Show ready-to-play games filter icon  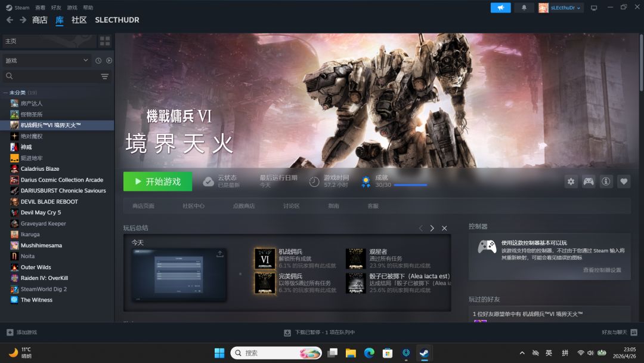pyautogui.click(x=109, y=60)
